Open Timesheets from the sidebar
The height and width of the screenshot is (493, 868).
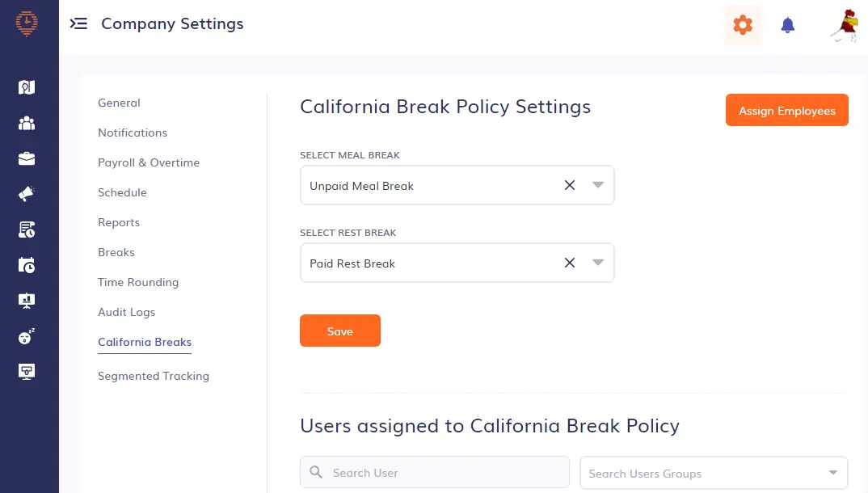point(27,229)
